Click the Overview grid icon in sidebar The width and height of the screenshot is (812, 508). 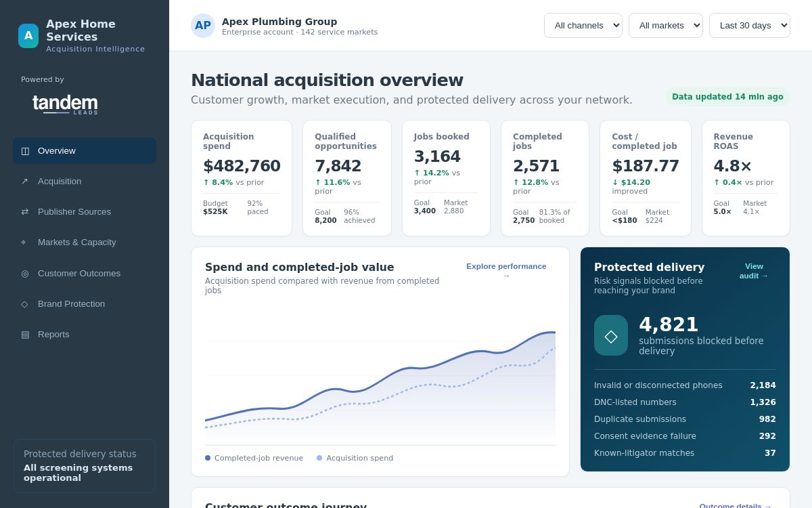[25, 150]
